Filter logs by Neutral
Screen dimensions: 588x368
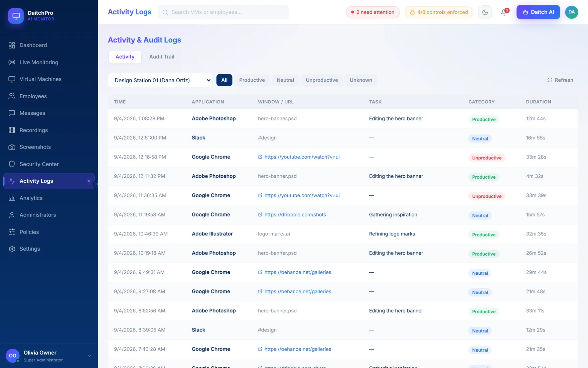coord(285,80)
